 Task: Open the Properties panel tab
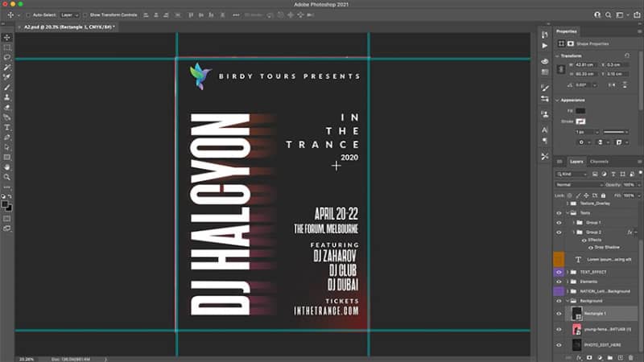567,31
